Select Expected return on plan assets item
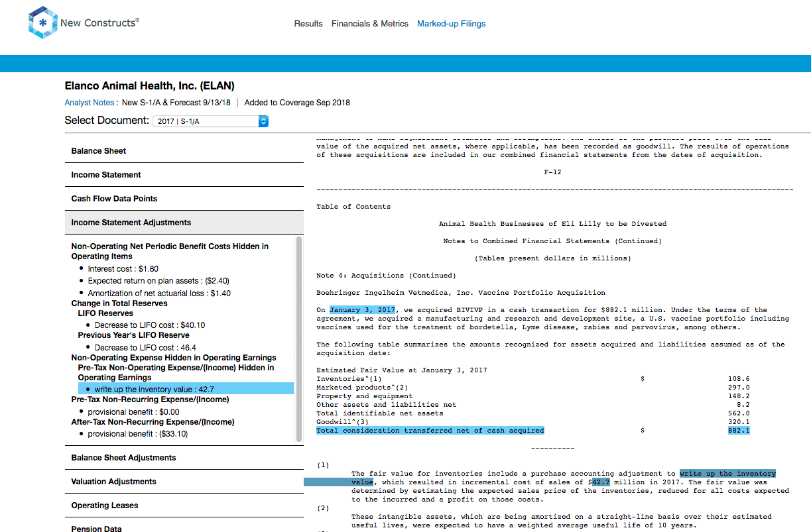The image size is (811, 532). [x=158, y=281]
